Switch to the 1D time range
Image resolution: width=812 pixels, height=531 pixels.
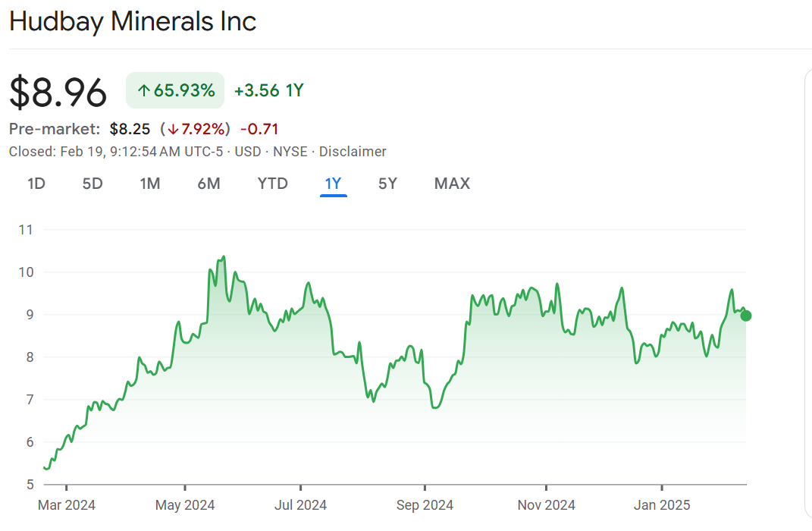pyautogui.click(x=36, y=184)
